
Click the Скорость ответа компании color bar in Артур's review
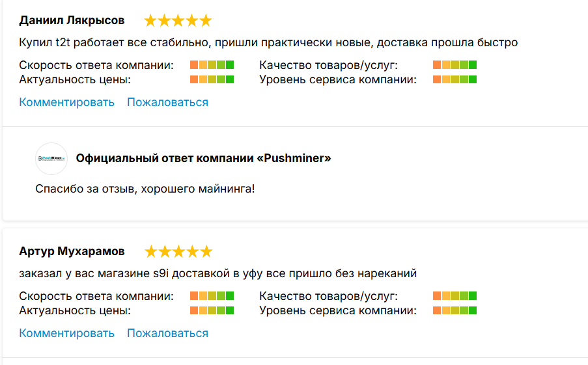pos(212,295)
